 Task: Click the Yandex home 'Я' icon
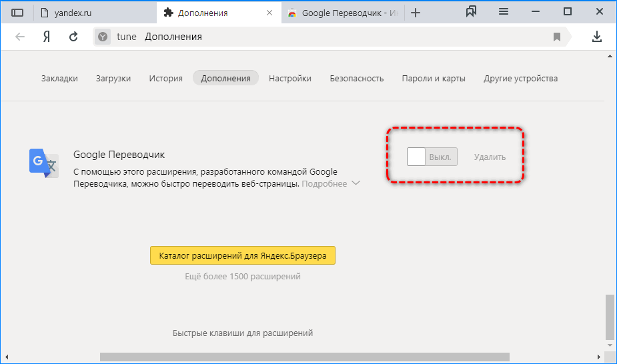tap(47, 37)
